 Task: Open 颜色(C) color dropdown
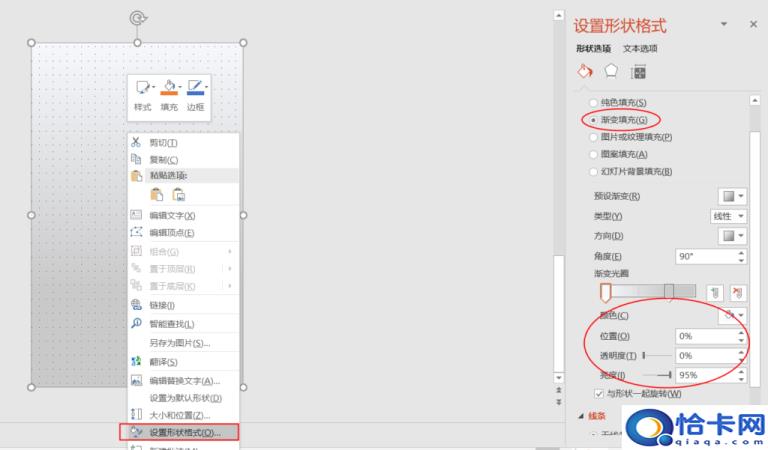(x=732, y=315)
